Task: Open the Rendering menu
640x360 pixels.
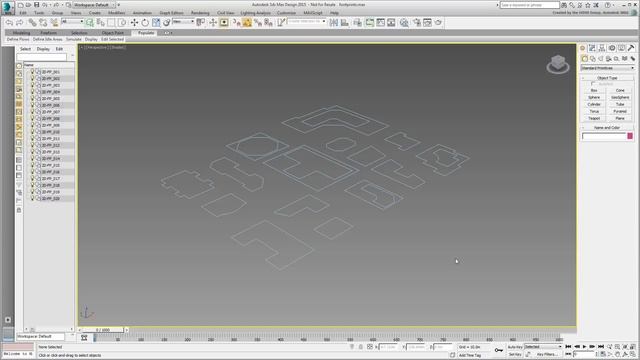Action: point(200,13)
